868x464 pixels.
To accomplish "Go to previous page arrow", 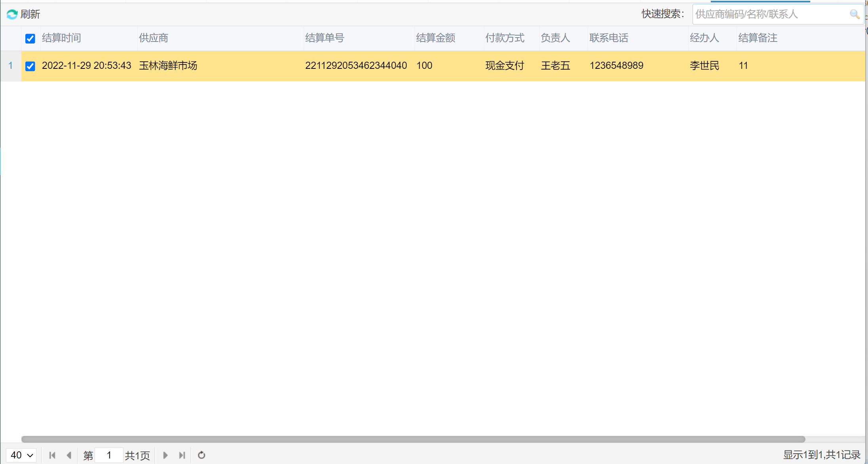I will click(x=69, y=455).
